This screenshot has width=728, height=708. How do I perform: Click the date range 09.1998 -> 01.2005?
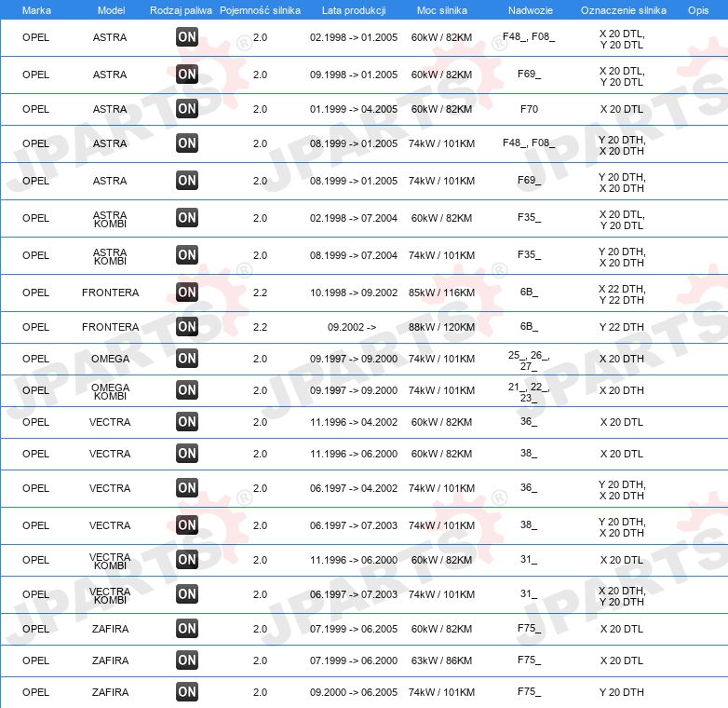[x=354, y=75]
